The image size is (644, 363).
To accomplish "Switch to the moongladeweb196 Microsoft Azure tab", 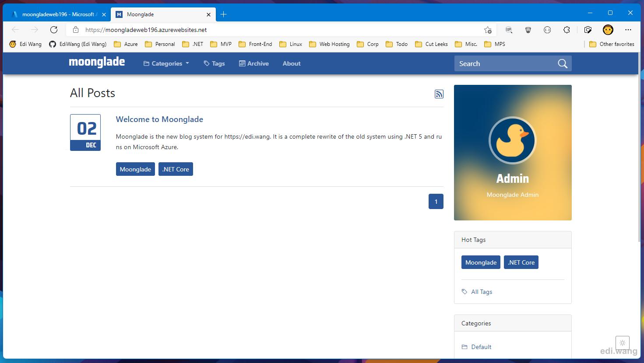I will pos(57,14).
